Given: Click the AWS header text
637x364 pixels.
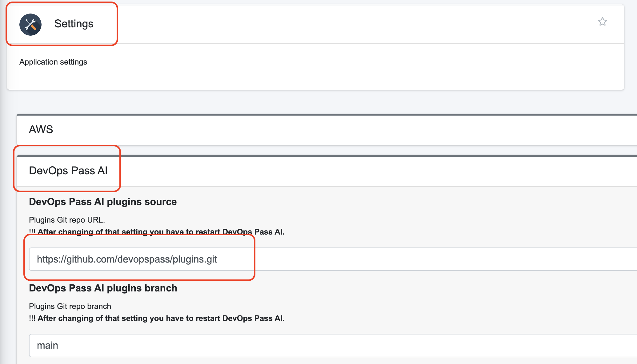Looking at the screenshot, I should [41, 130].
